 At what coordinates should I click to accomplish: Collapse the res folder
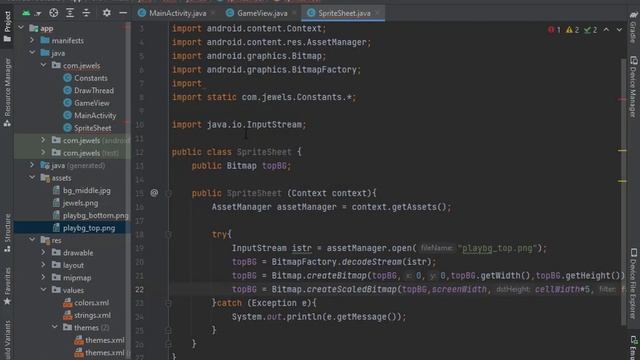pos(32,240)
